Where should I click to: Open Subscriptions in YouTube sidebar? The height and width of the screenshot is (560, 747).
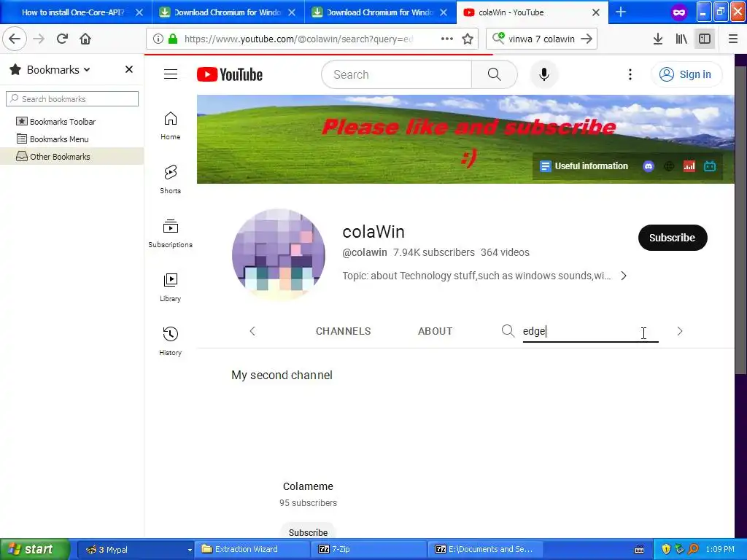[171, 233]
